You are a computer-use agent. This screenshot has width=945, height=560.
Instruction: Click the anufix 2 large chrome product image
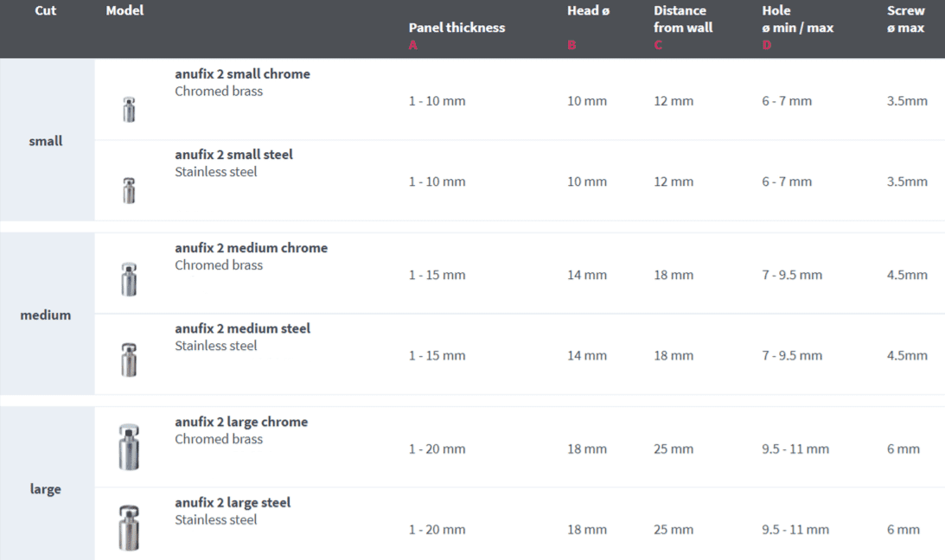(129, 448)
